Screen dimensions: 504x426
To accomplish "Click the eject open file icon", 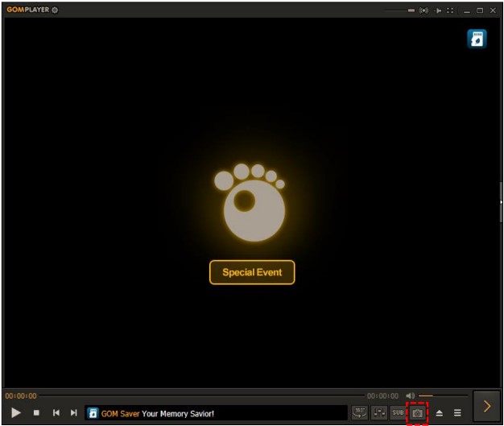I will (440, 412).
